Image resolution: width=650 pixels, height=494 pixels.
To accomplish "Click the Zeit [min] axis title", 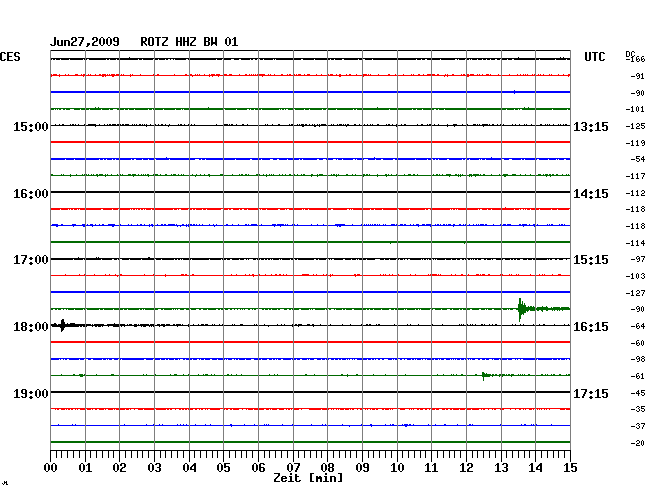I will pos(308,478).
